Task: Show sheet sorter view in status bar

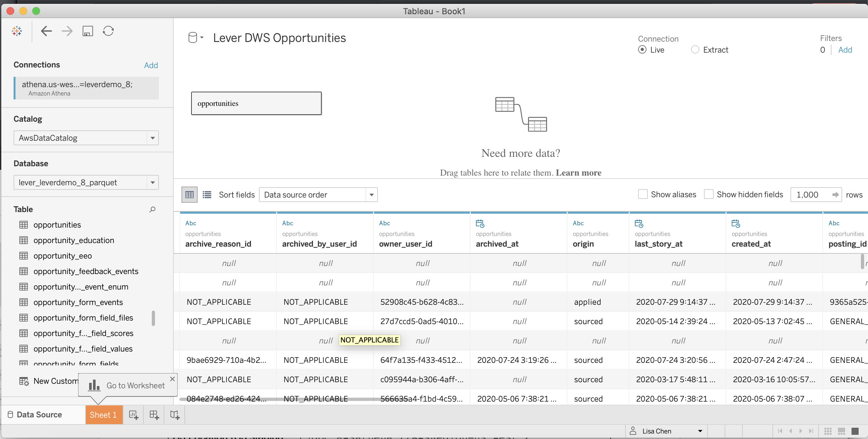Action: [x=828, y=431]
